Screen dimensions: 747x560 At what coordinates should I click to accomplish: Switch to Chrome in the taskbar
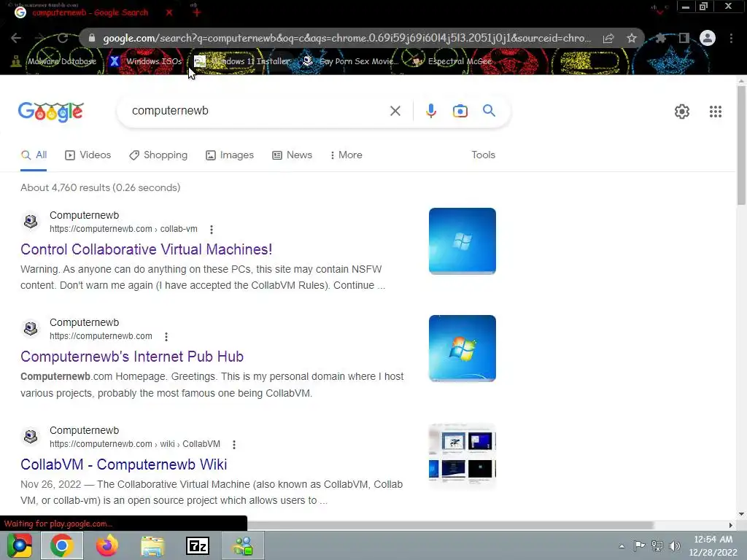(62, 545)
